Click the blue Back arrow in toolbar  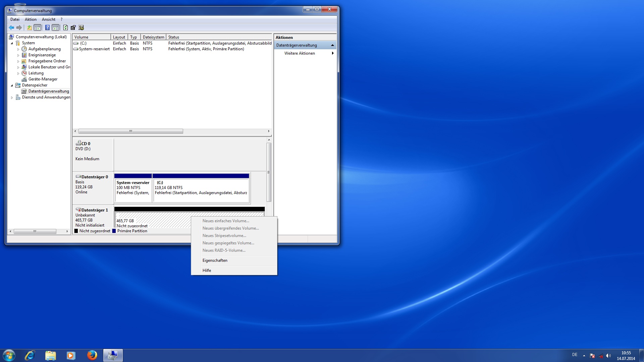click(11, 28)
